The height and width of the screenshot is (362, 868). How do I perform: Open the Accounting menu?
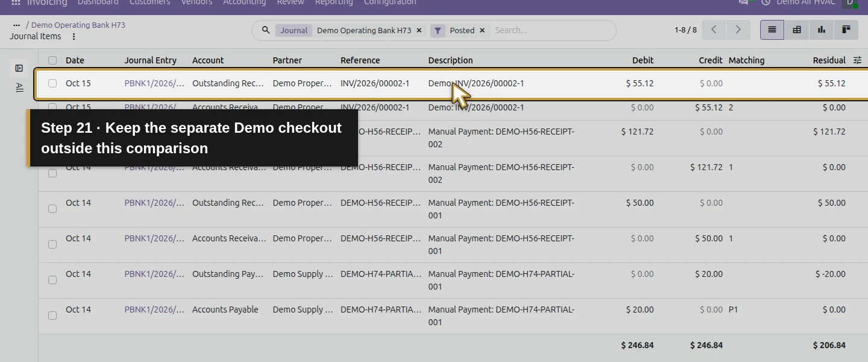(x=244, y=2)
